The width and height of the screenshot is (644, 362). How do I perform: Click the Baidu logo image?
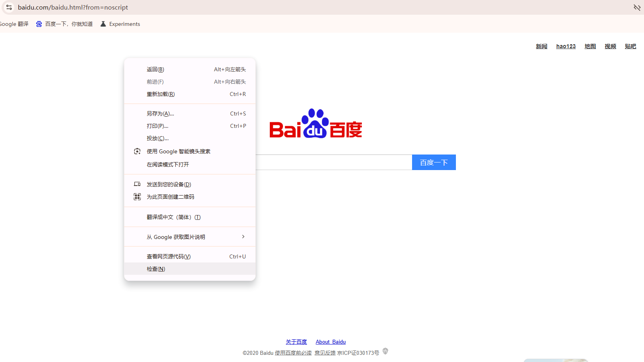coord(316,123)
